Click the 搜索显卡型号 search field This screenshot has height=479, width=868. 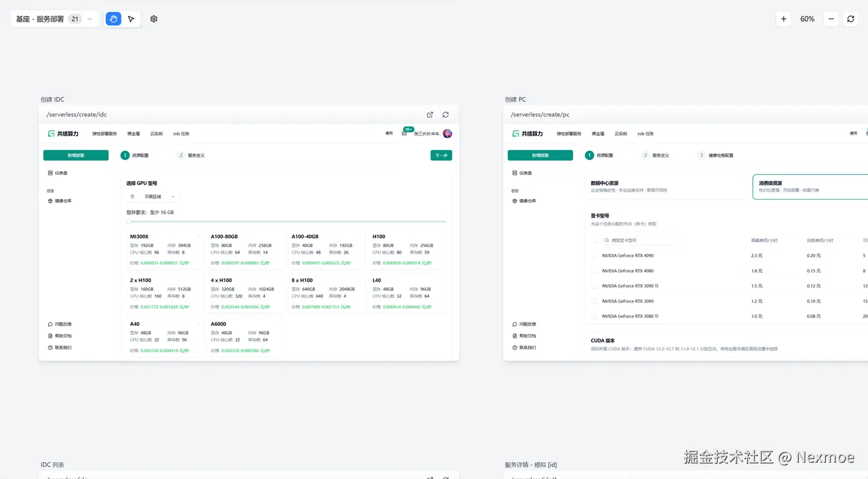[x=639, y=240]
